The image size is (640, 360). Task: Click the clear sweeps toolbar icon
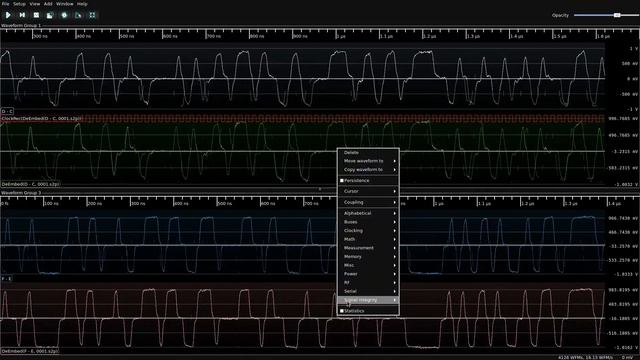(78, 15)
